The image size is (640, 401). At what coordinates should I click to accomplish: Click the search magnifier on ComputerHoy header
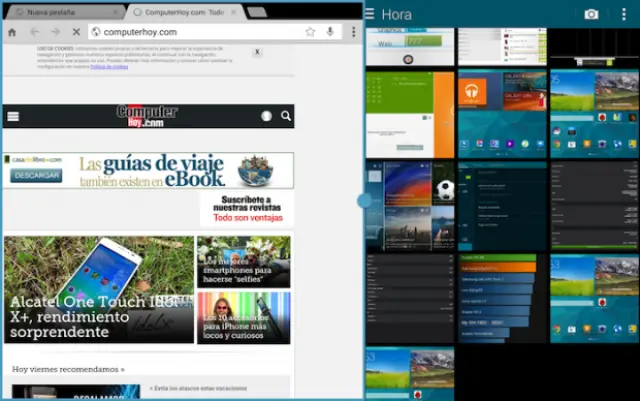tap(286, 116)
